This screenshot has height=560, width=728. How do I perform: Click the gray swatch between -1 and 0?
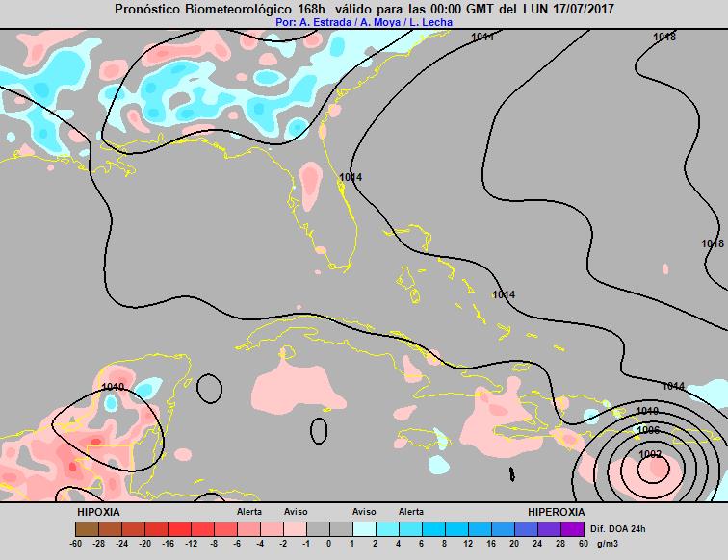coord(318,529)
